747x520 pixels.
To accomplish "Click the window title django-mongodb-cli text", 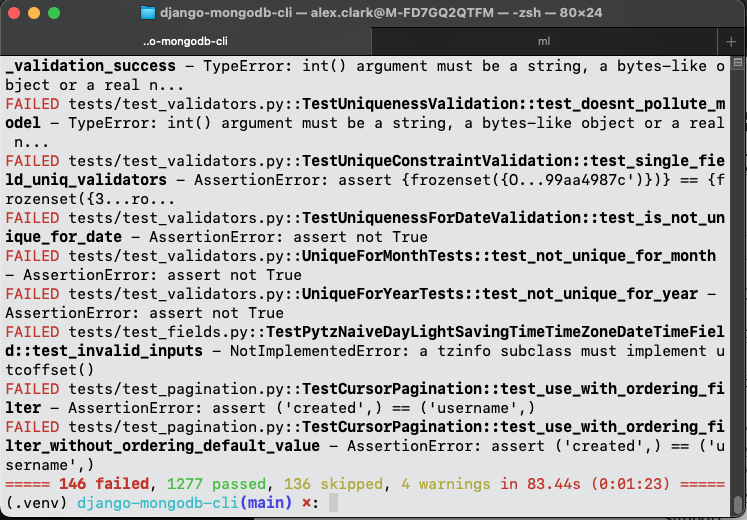I will point(226,12).
